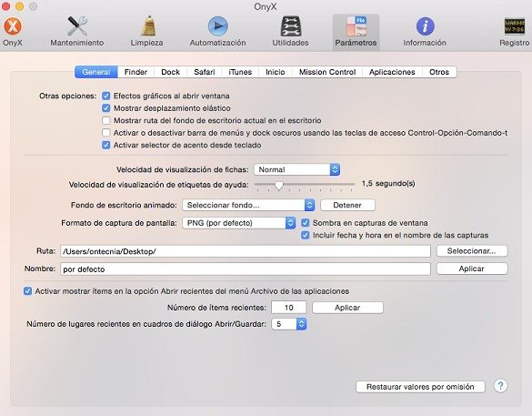The width and height of the screenshot is (532, 416).
Task: Click the help tags speed slider
Action: click(305, 185)
